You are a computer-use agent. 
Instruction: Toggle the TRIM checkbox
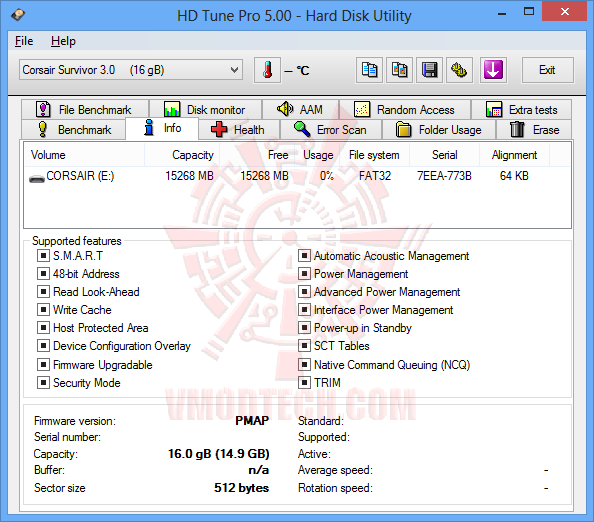304,383
